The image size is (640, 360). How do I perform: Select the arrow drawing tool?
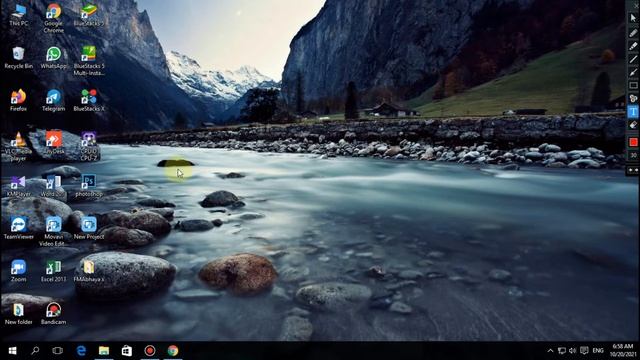(x=633, y=72)
